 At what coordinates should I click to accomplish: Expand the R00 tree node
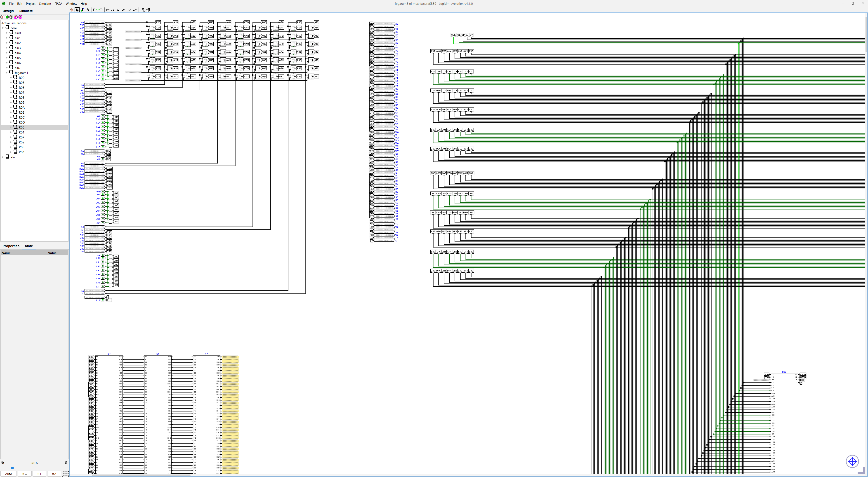11,78
